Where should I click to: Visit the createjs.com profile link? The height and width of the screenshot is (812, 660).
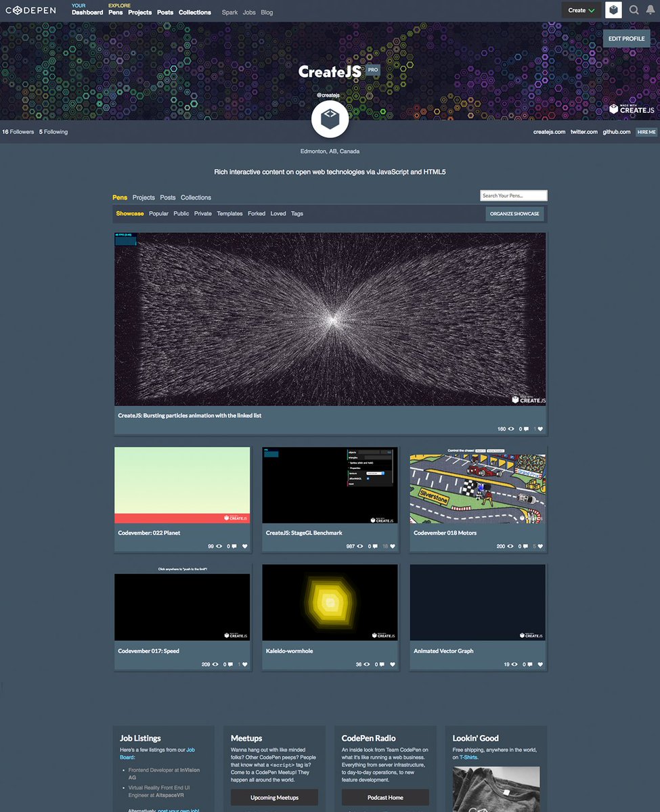point(549,132)
